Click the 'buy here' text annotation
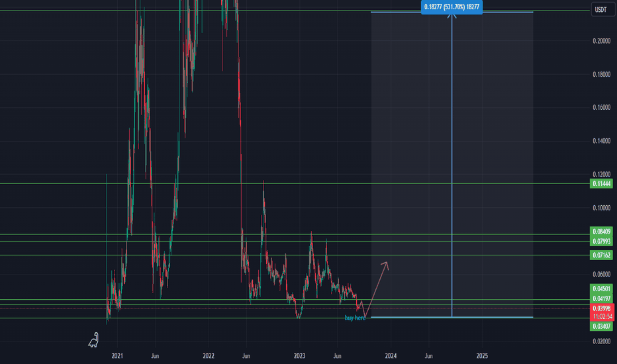This screenshot has width=617, height=364. (x=355, y=318)
